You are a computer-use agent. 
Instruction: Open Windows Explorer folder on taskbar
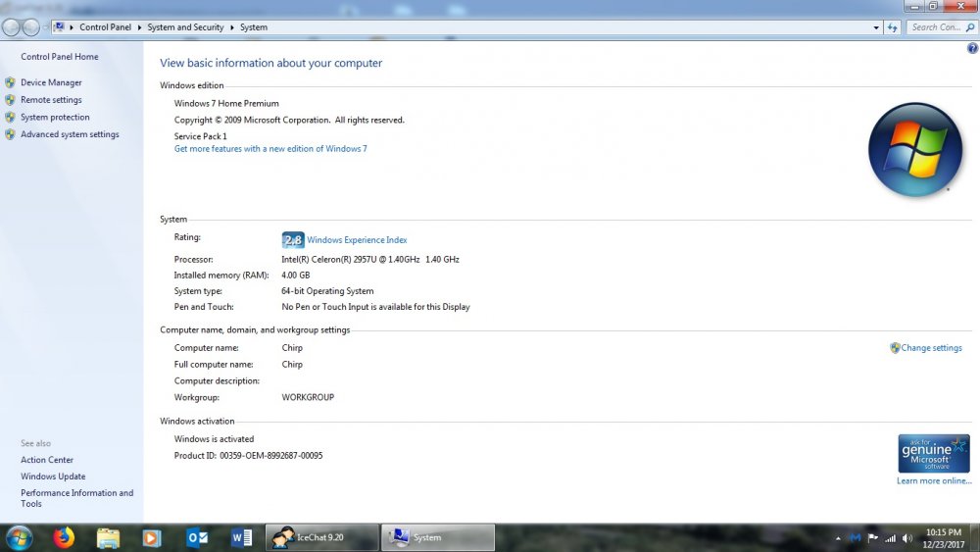coord(108,537)
